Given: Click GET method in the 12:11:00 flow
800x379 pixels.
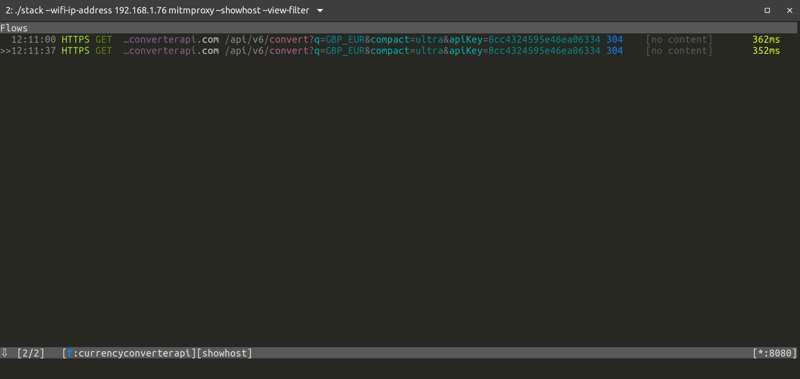Looking at the screenshot, I should point(104,39).
